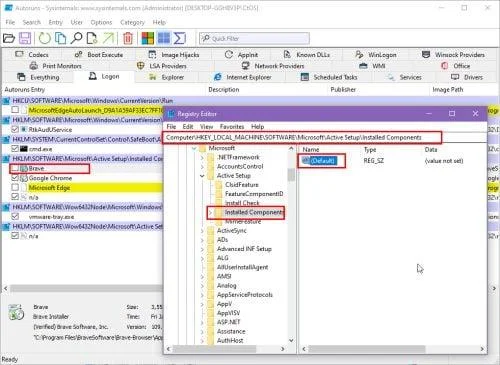This screenshot has width=500, height=365.
Task: Enable the Microsoft Edge entry checkbox
Action: coord(15,188)
